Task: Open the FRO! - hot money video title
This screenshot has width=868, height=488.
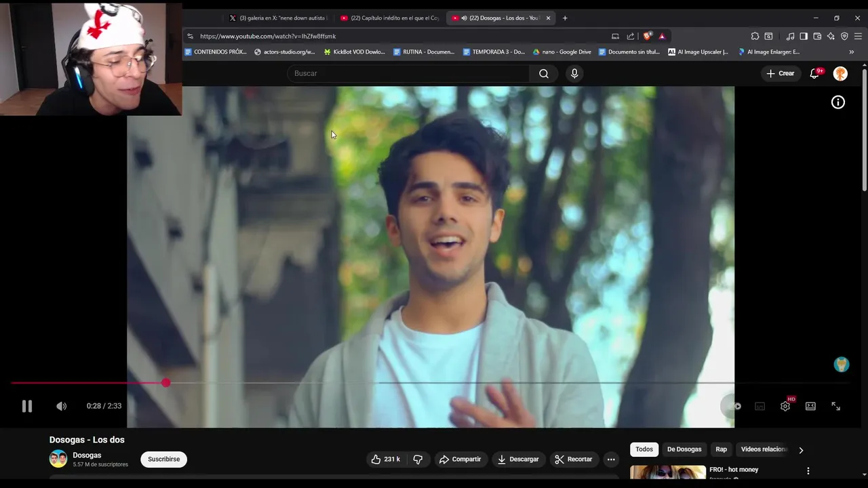Action: 734,470
